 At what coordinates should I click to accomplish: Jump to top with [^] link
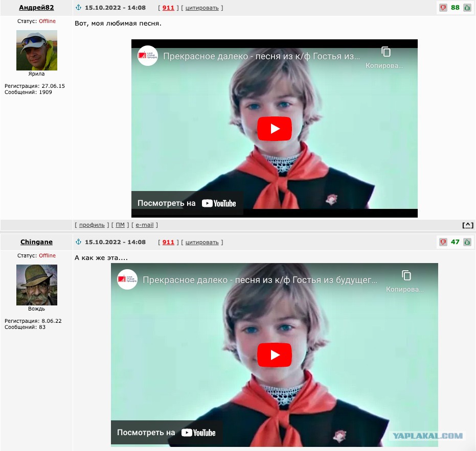[x=468, y=225]
